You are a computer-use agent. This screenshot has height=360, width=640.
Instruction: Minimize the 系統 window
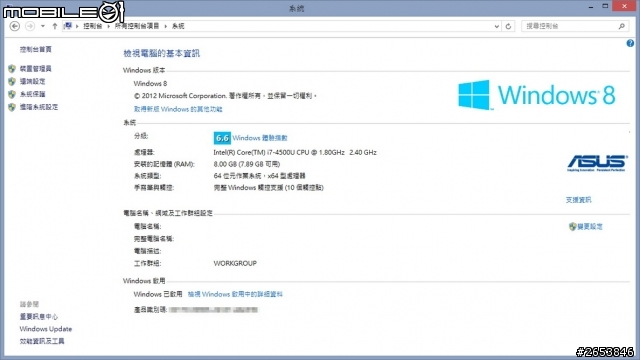point(591,7)
